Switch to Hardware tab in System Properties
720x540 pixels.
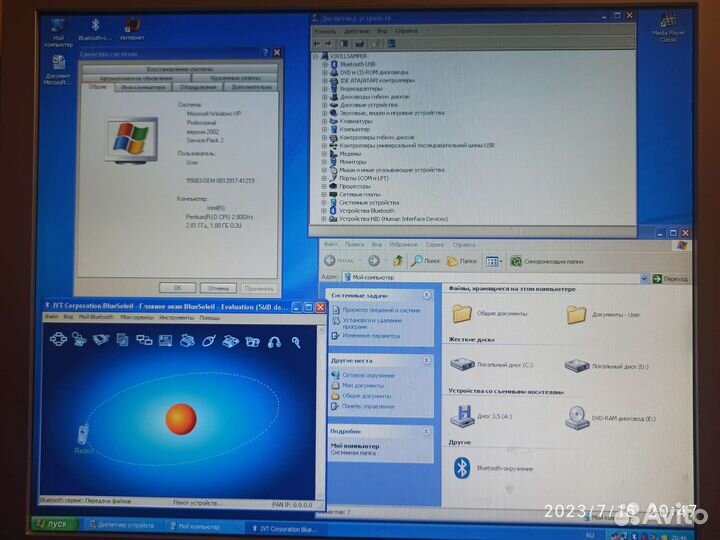(x=197, y=87)
